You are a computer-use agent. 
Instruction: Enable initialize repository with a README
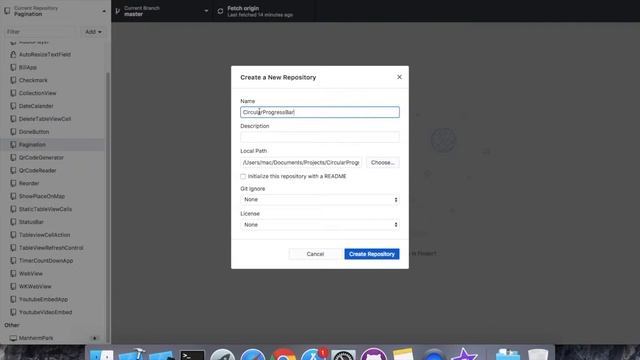click(x=243, y=176)
